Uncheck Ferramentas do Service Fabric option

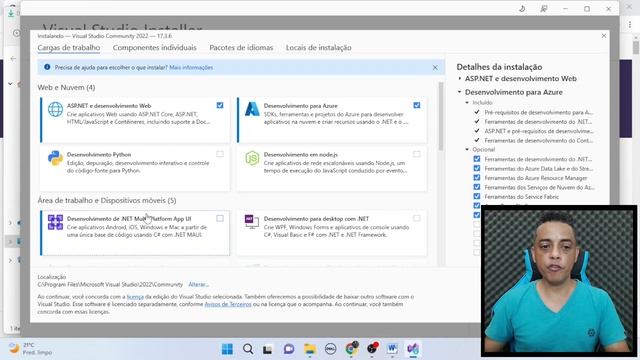click(x=477, y=196)
